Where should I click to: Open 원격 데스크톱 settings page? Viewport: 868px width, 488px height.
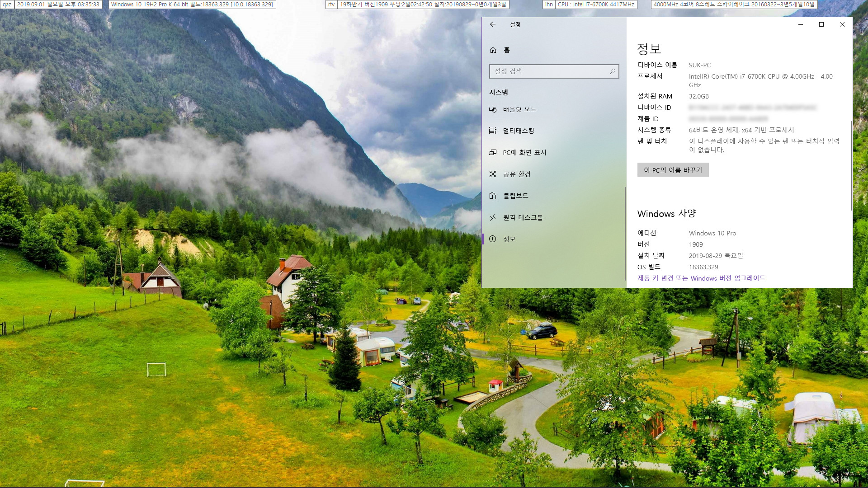pyautogui.click(x=553, y=217)
